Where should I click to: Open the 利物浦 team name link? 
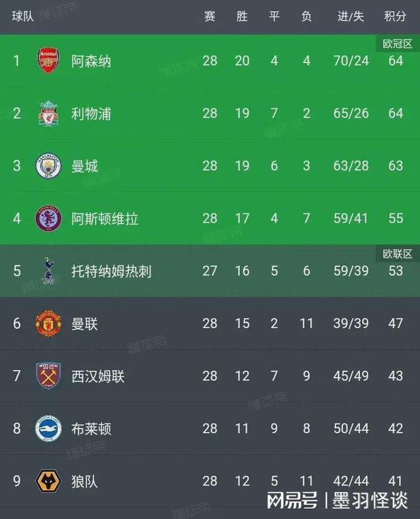(x=91, y=113)
